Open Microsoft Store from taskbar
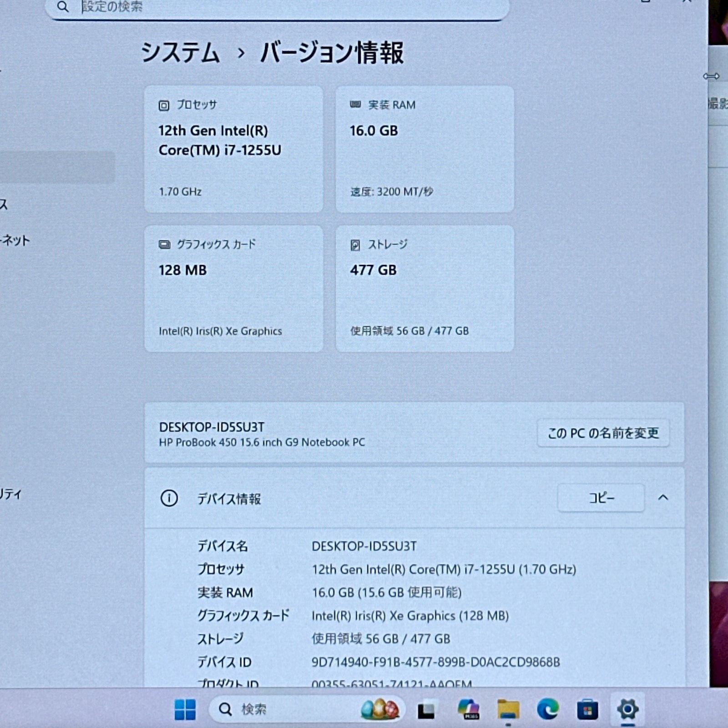728x728 pixels. [x=587, y=710]
